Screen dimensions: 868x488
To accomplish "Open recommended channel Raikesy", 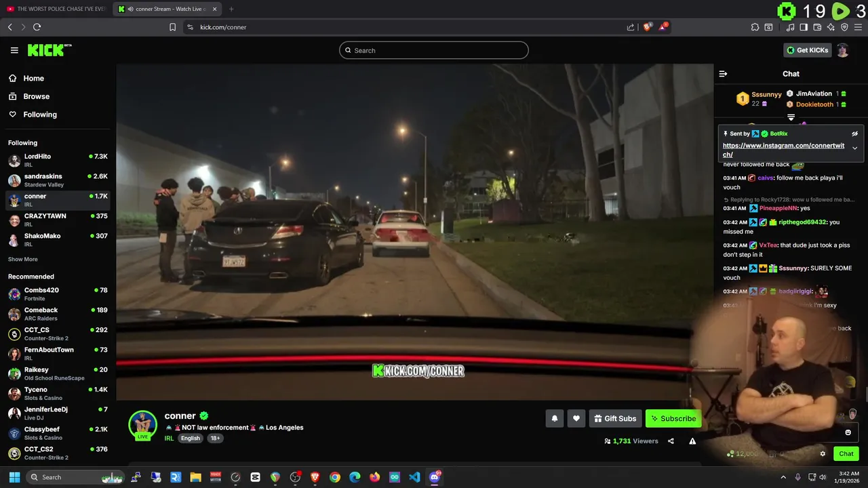I will (58, 373).
